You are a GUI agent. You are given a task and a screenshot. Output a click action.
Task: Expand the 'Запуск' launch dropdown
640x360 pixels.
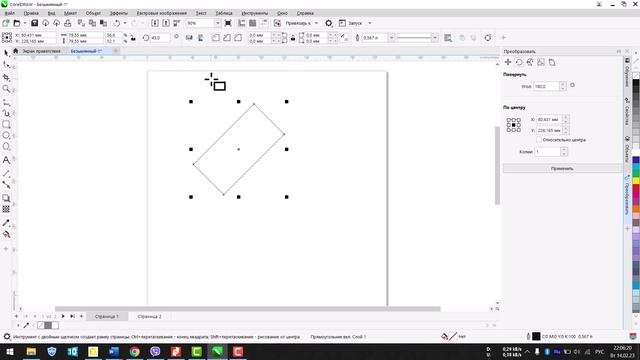[x=370, y=23]
